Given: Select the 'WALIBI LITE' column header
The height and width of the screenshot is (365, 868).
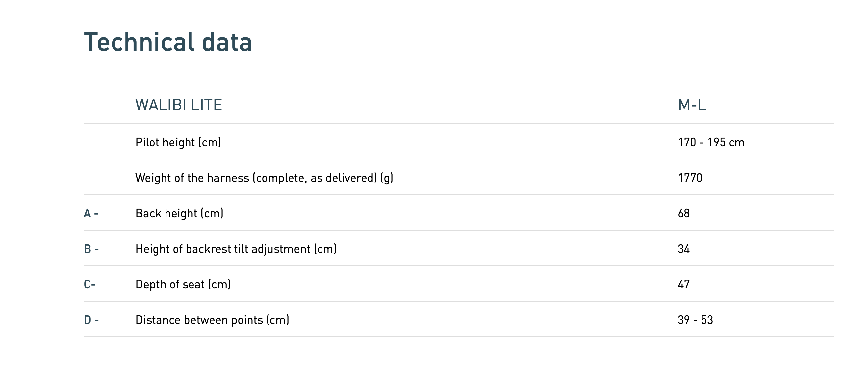Looking at the screenshot, I should pos(179,105).
